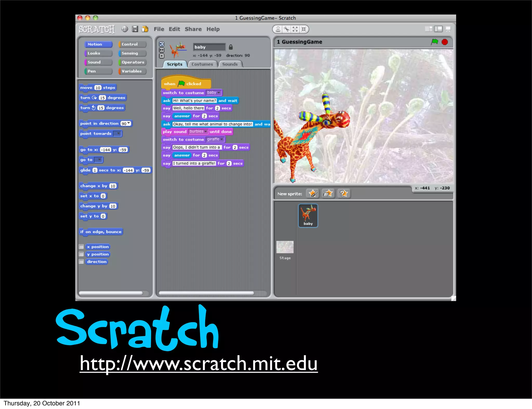Select the Sensing block category
The height and width of the screenshot is (409, 532).
[132, 53]
